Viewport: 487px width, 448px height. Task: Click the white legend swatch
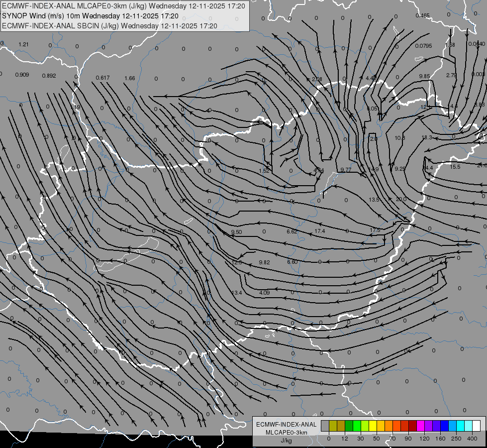(x=477, y=426)
